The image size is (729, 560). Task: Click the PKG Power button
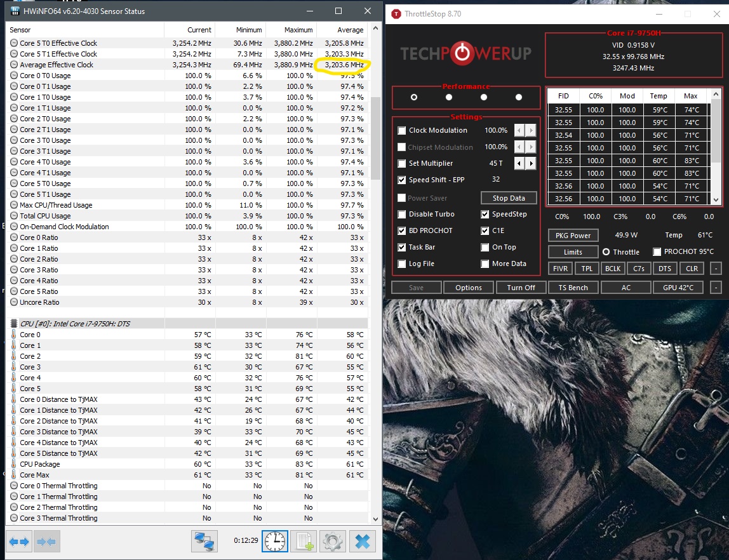tap(573, 235)
